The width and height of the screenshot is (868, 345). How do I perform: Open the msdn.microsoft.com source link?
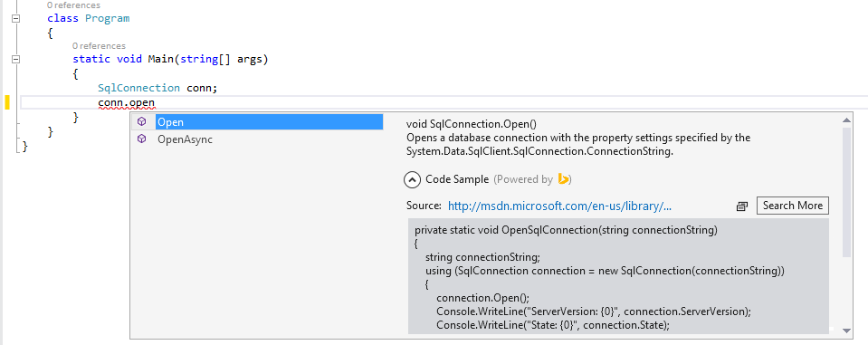(559, 206)
